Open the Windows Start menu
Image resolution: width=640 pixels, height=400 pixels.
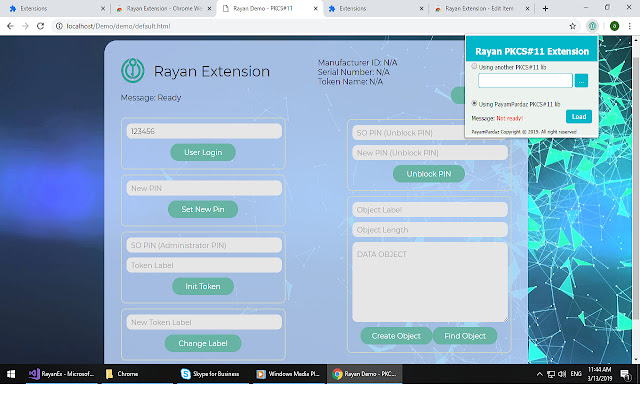(x=11, y=374)
